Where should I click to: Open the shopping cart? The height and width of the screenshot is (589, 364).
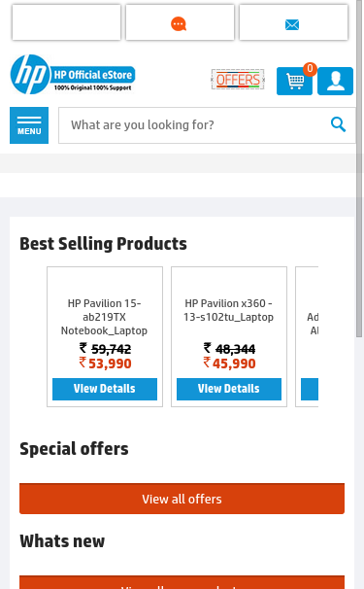[294, 81]
